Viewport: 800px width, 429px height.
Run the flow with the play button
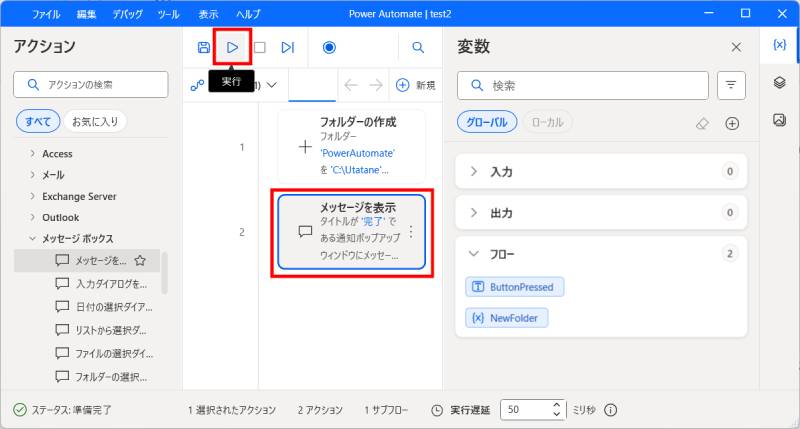coord(232,47)
